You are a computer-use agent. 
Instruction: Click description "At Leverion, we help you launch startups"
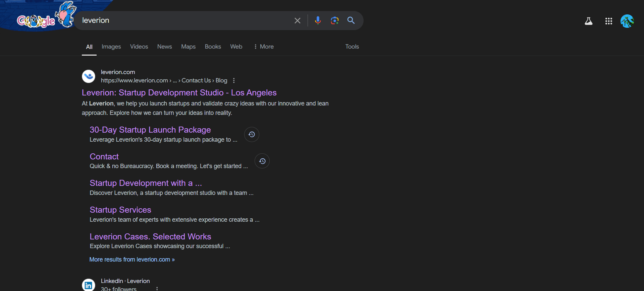205,108
